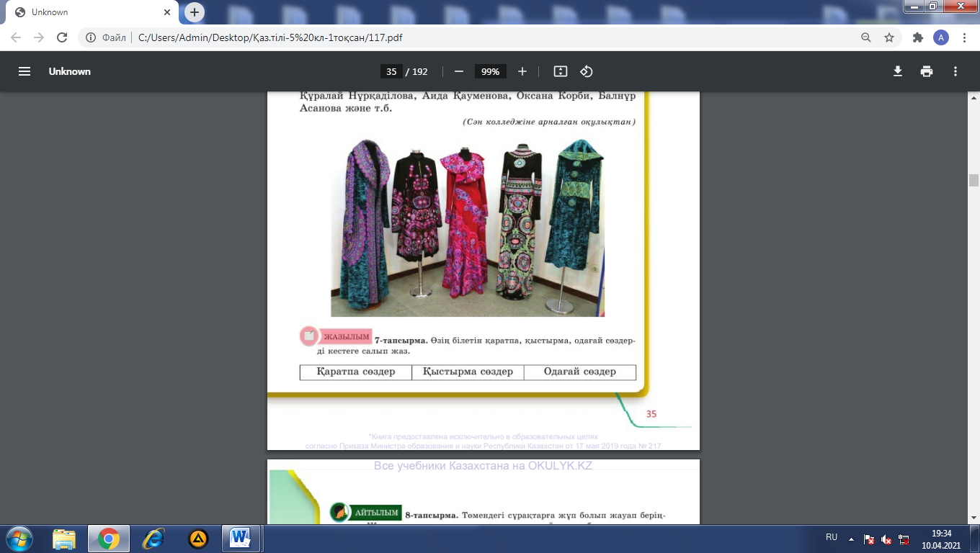Open a new browser tab
The image size is (980, 553).
(195, 12)
